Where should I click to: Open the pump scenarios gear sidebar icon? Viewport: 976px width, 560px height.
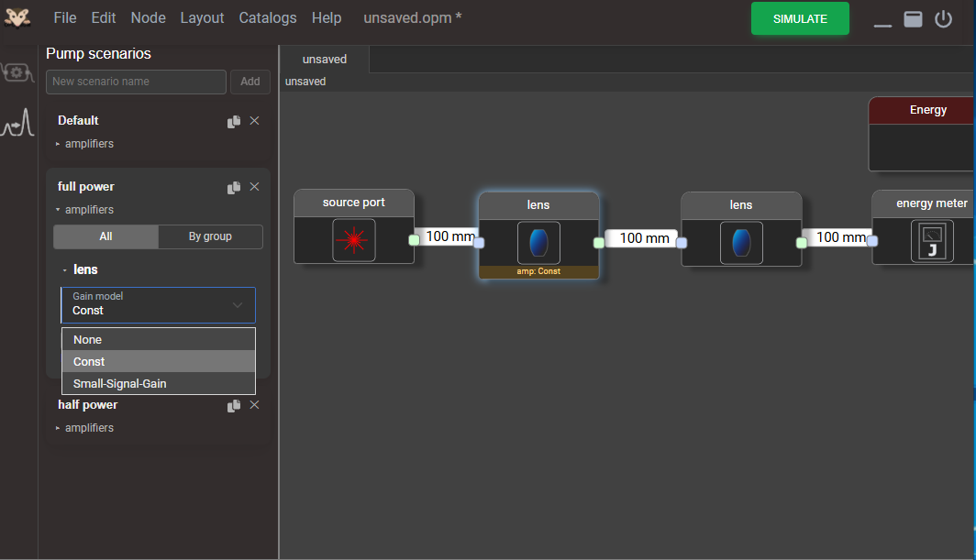pyautogui.click(x=17, y=72)
